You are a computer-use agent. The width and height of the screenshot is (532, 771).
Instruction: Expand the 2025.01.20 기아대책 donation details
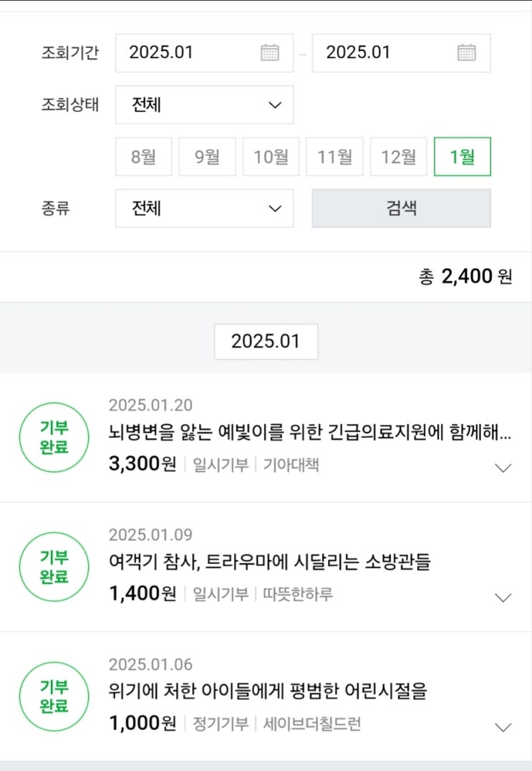click(x=503, y=468)
